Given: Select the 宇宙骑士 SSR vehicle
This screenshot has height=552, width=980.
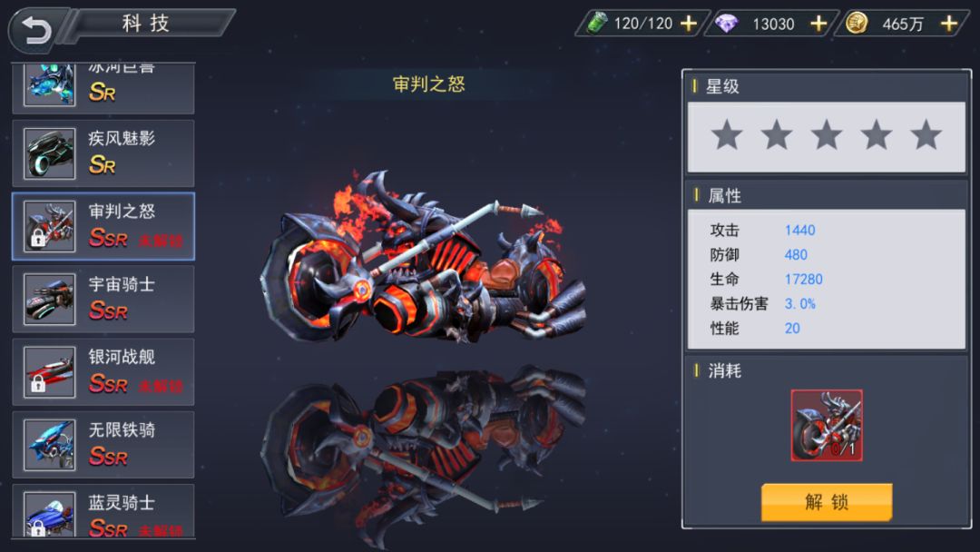Looking at the screenshot, I should 103,299.
